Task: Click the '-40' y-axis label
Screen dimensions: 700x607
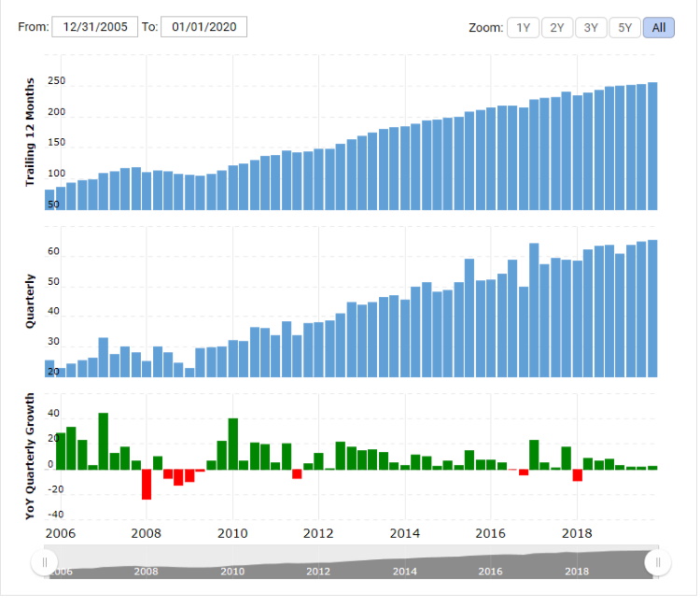Action: pos(55,515)
